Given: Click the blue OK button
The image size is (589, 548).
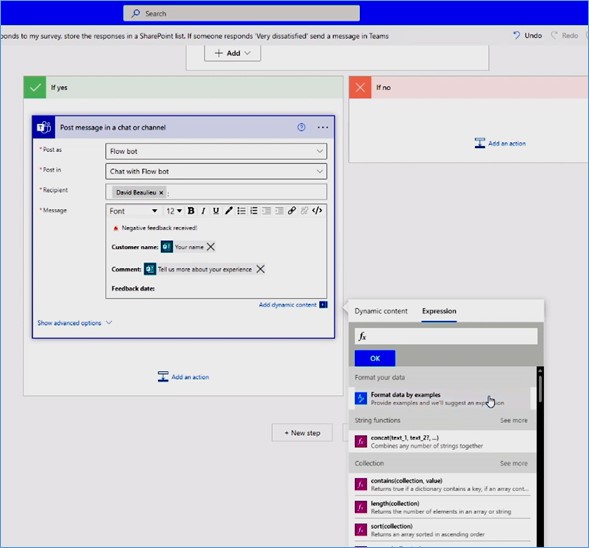Looking at the screenshot, I should click(x=375, y=358).
